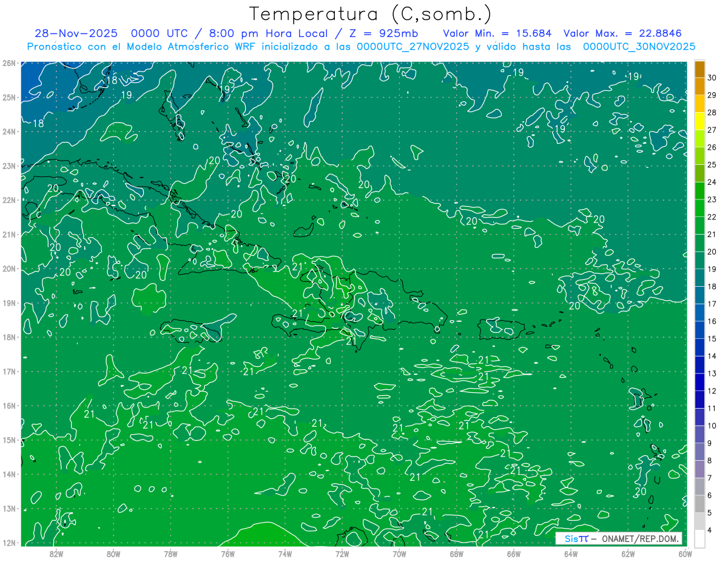Click the latitude label "14N"

coord(8,474)
